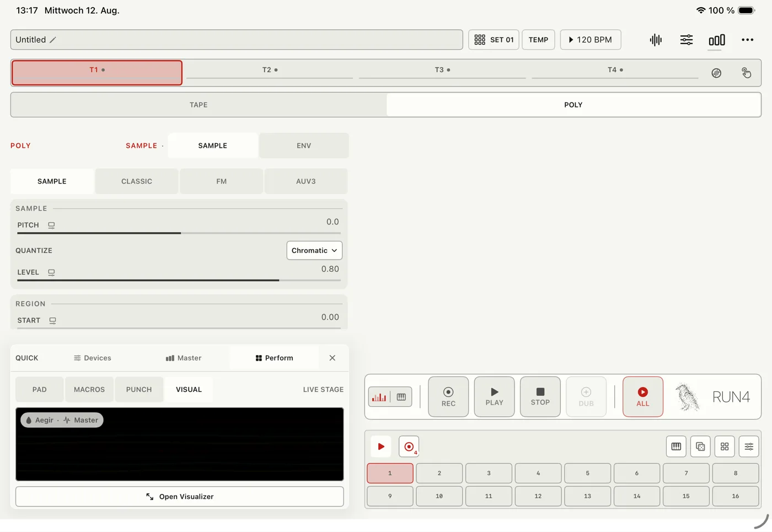Viewport: 772px width, 532px height.
Task: Open the three-dot more options menu
Action: coord(747,40)
